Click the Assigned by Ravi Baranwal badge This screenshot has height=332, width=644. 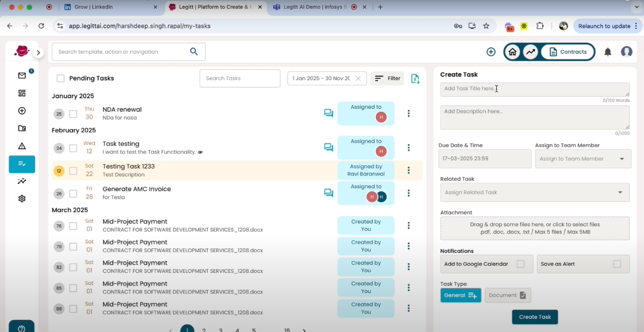click(x=366, y=170)
